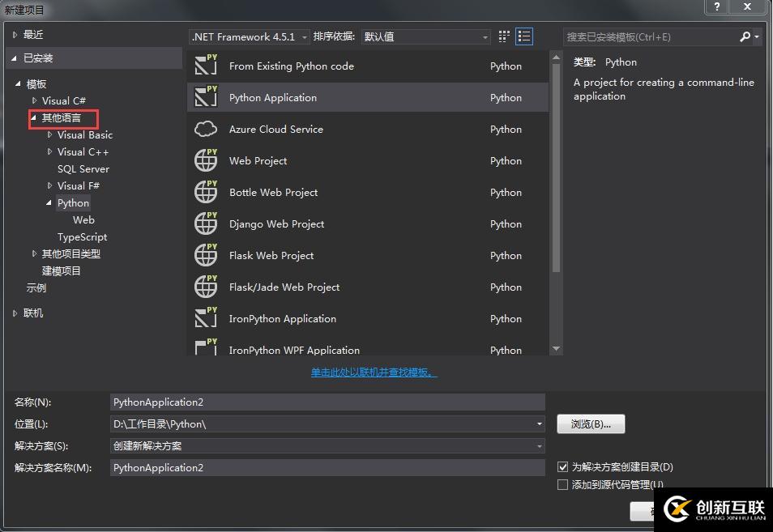Click the From Existing Python code template icon
Screen dimensions: 773x532
point(206,65)
